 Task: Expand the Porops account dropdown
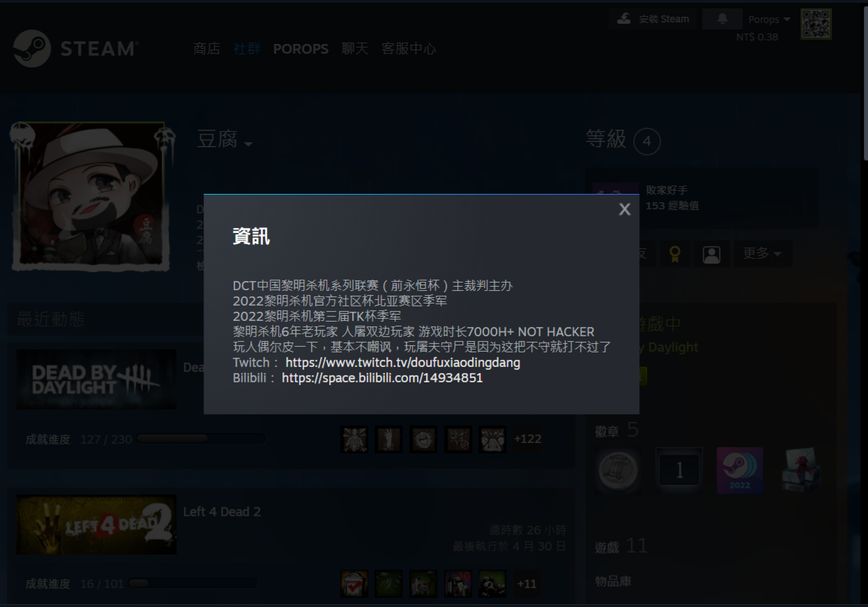click(770, 20)
